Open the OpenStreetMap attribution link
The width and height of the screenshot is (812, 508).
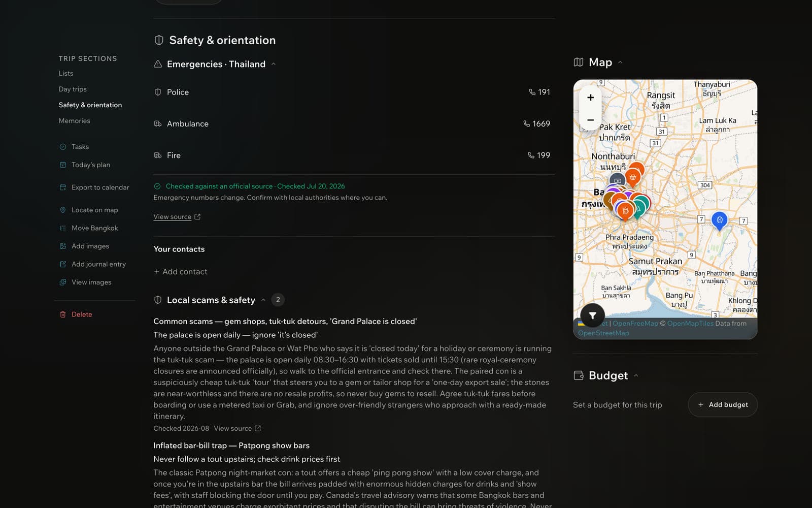603,333
